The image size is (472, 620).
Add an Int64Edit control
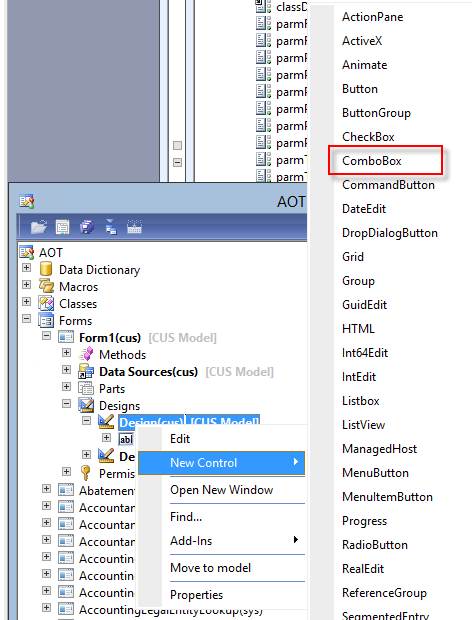pyautogui.click(x=365, y=353)
